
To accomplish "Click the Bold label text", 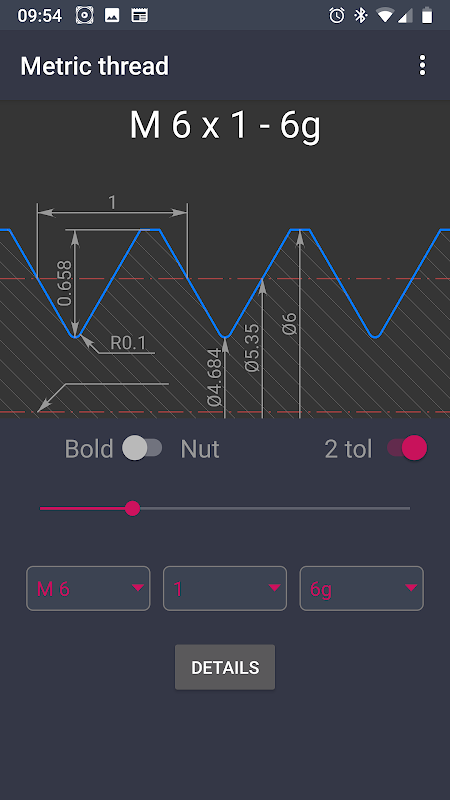I will point(89,449).
